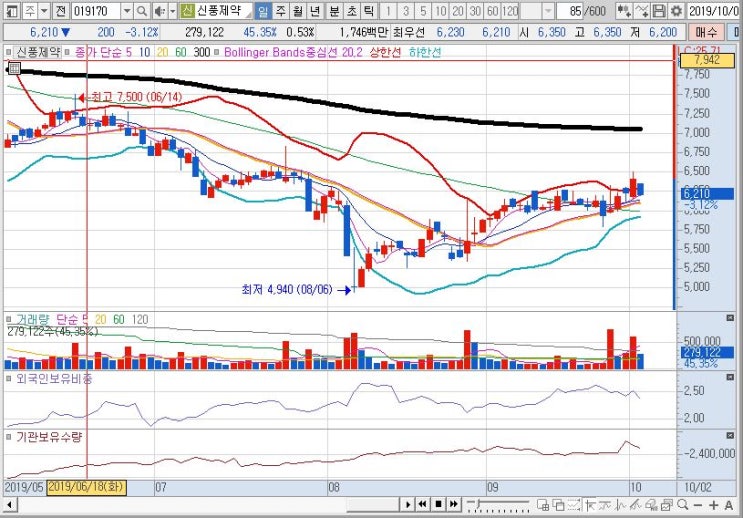Click the chart copy window icon
Image resolution: width=743 pixels, height=518 pixels.
pos(667,505)
